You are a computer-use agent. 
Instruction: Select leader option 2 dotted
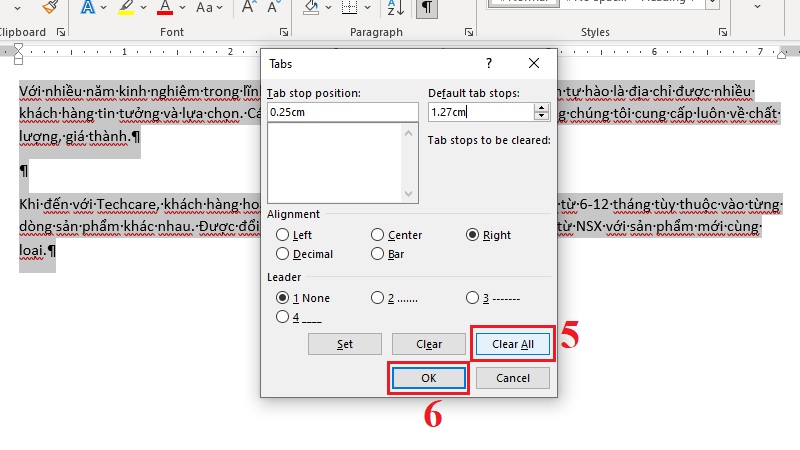(x=377, y=297)
